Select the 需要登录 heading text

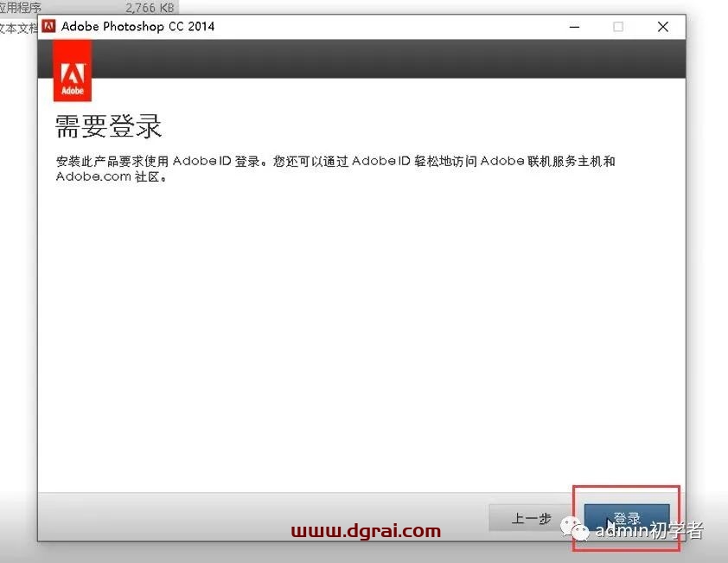(x=108, y=126)
